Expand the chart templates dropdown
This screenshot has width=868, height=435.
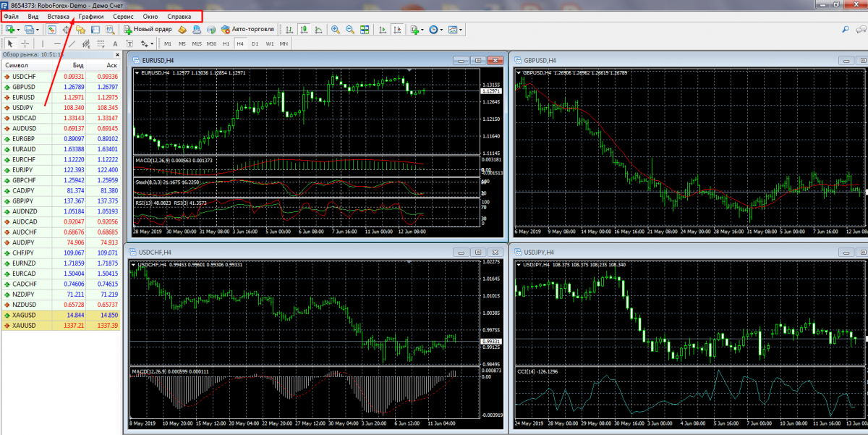[x=461, y=30]
